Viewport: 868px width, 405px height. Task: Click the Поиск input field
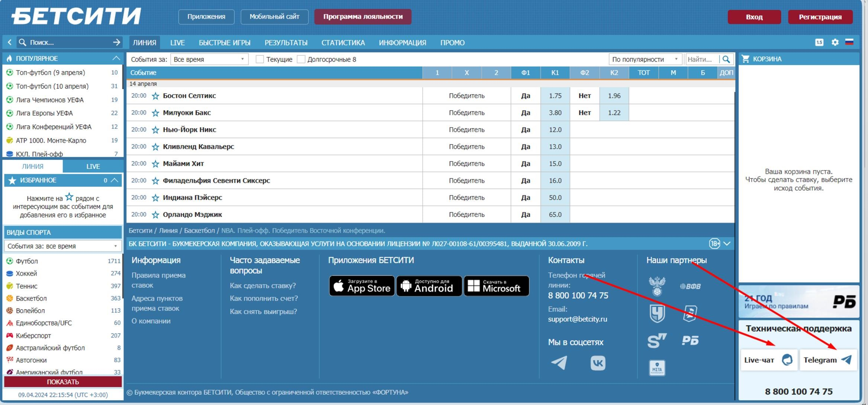click(69, 42)
